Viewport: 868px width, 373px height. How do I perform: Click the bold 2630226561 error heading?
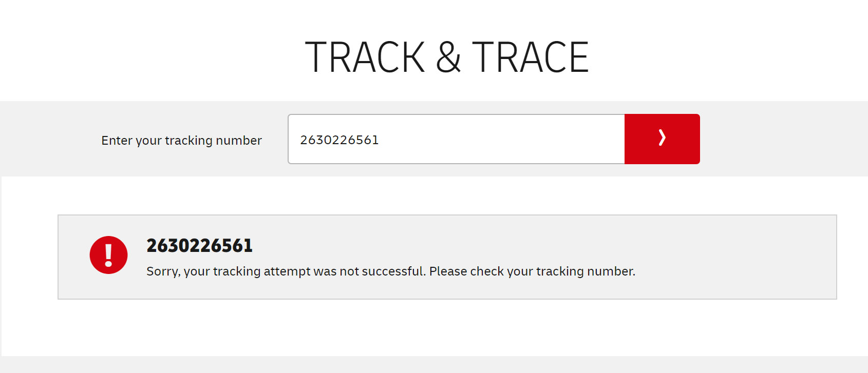(x=199, y=246)
